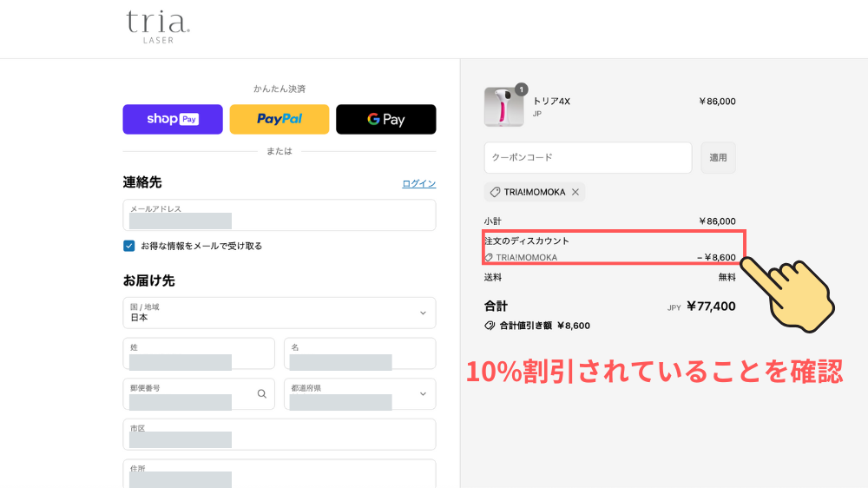This screenshot has height=488, width=868.
Task: Click the 市区 city field
Action: [279, 434]
